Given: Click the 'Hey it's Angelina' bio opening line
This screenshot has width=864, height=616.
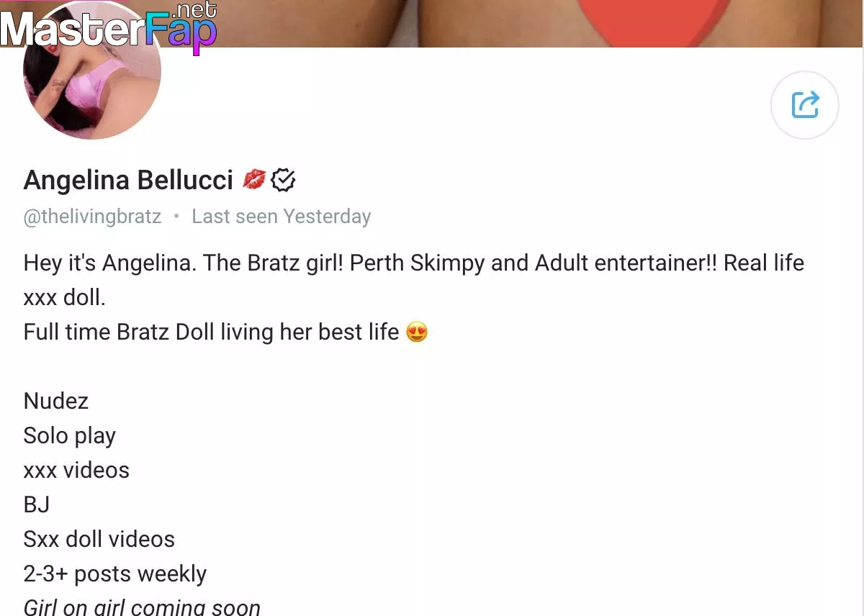Looking at the screenshot, I should 109,263.
